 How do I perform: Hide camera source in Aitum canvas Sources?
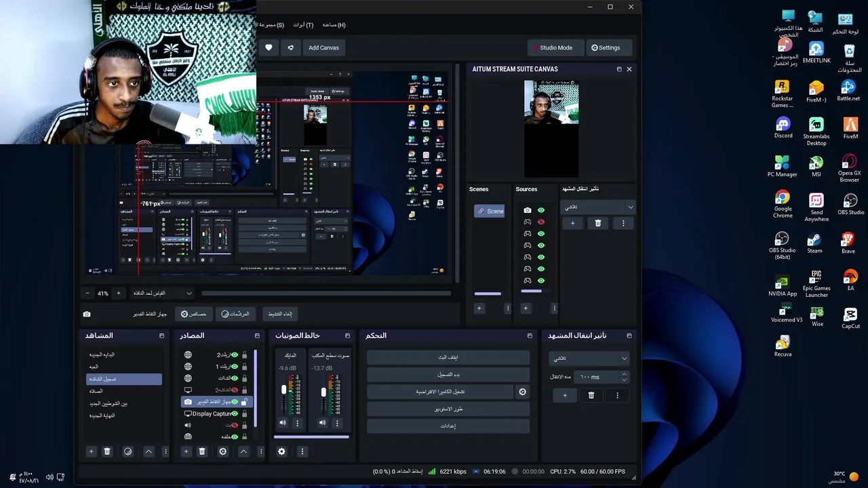tap(541, 210)
